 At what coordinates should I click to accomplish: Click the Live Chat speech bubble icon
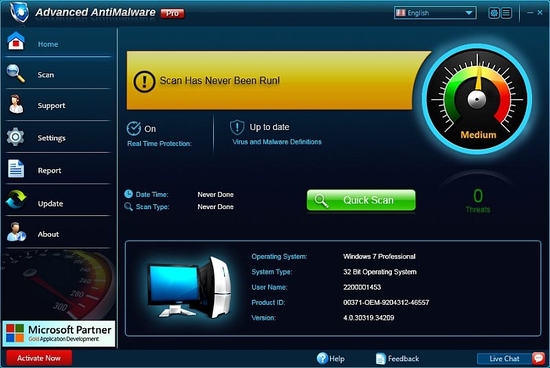[538, 358]
